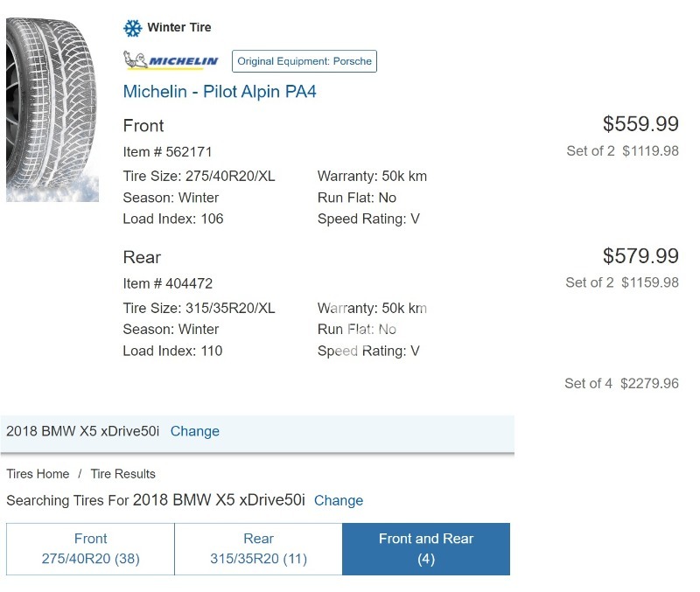Click front Item # 562171

tap(167, 152)
